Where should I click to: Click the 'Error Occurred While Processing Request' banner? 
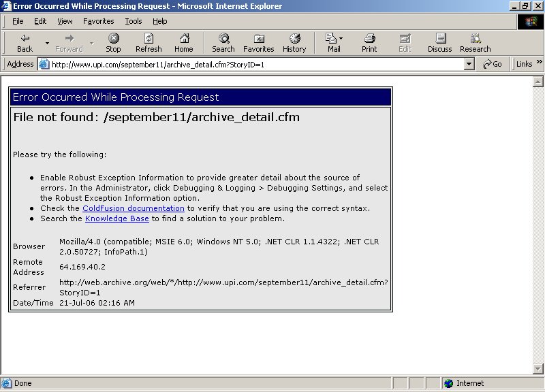pyautogui.click(x=200, y=97)
